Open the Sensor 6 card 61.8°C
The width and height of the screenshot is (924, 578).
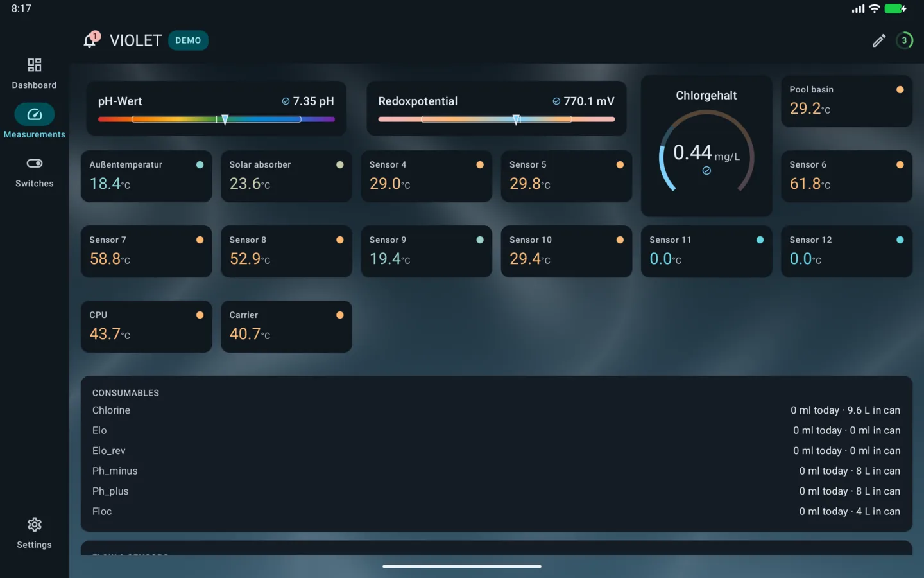[x=846, y=176]
